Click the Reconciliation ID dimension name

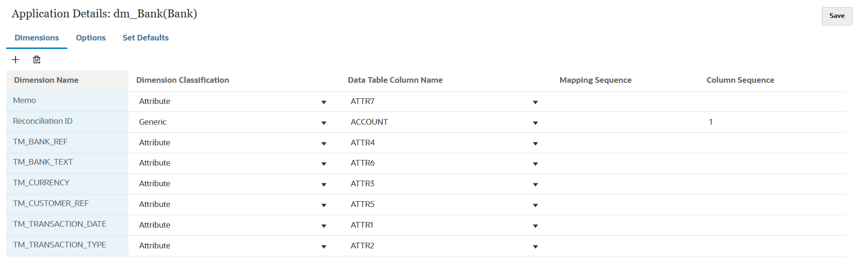click(43, 121)
